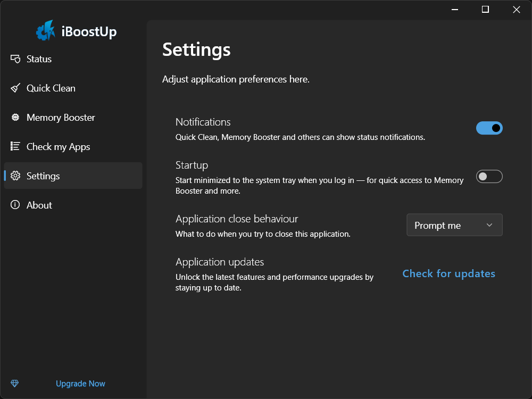The width and height of the screenshot is (532, 399).
Task: Select the Settings label in sidebar
Action: click(x=43, y=176)
